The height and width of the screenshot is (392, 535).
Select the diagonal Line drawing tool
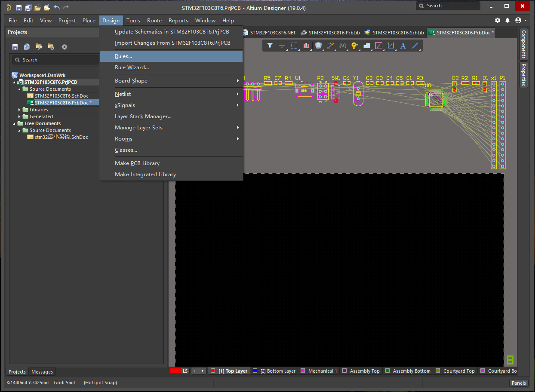(415, 46)
